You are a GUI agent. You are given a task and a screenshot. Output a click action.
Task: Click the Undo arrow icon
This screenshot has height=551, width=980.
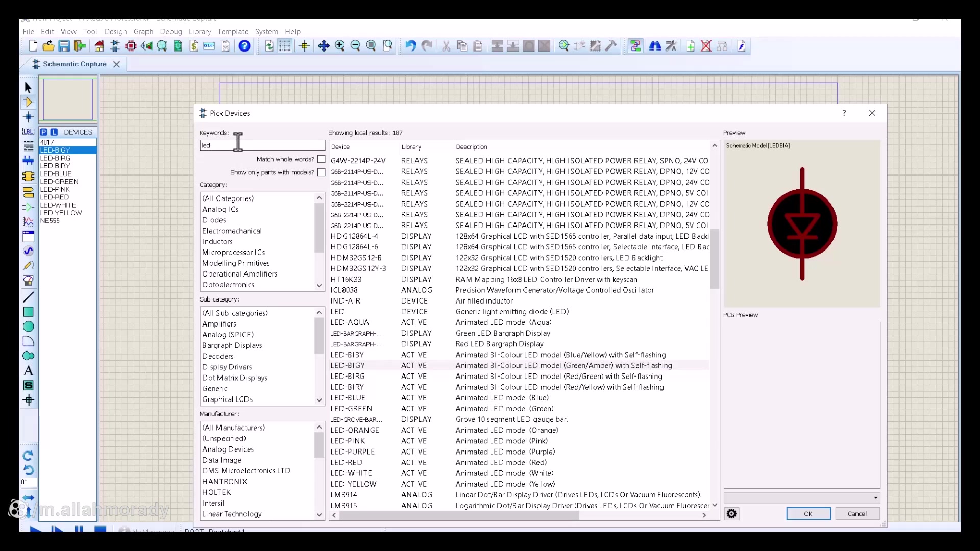[x=410, y=46]
